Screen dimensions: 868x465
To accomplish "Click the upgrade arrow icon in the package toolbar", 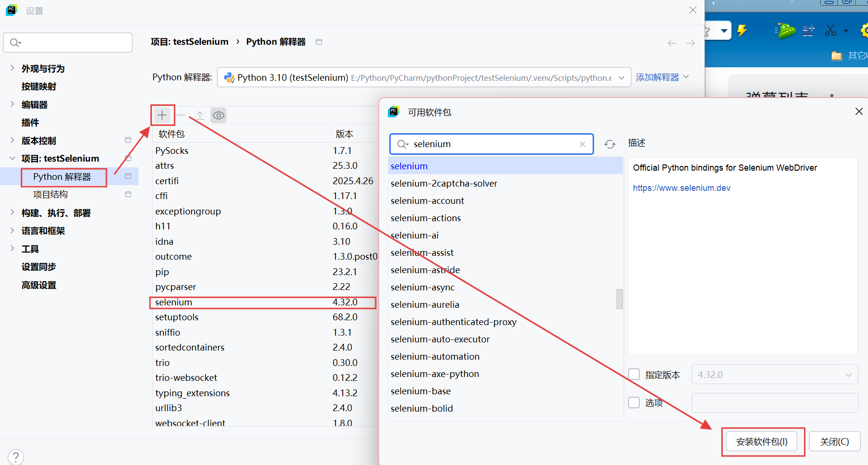I will pyautogui.click(x=200, y=115).
